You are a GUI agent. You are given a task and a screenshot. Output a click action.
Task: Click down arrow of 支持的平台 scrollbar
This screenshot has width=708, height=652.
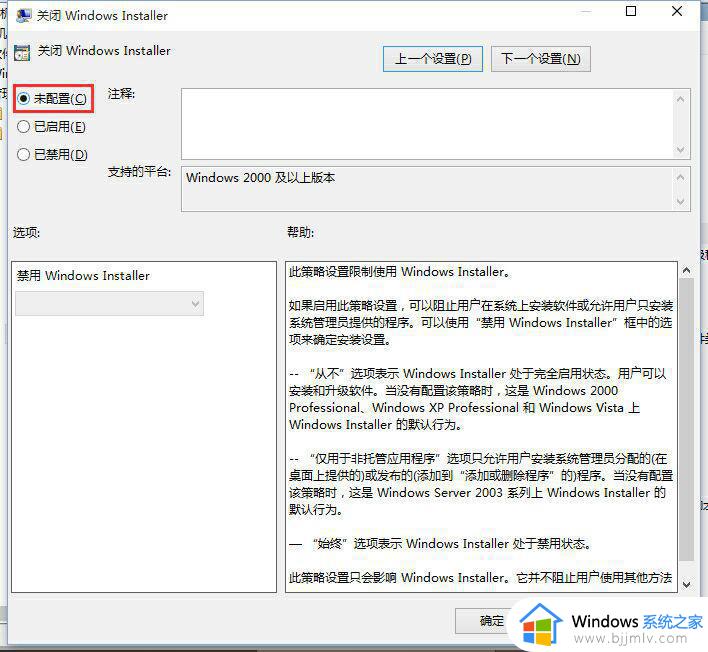pos(680,201)
